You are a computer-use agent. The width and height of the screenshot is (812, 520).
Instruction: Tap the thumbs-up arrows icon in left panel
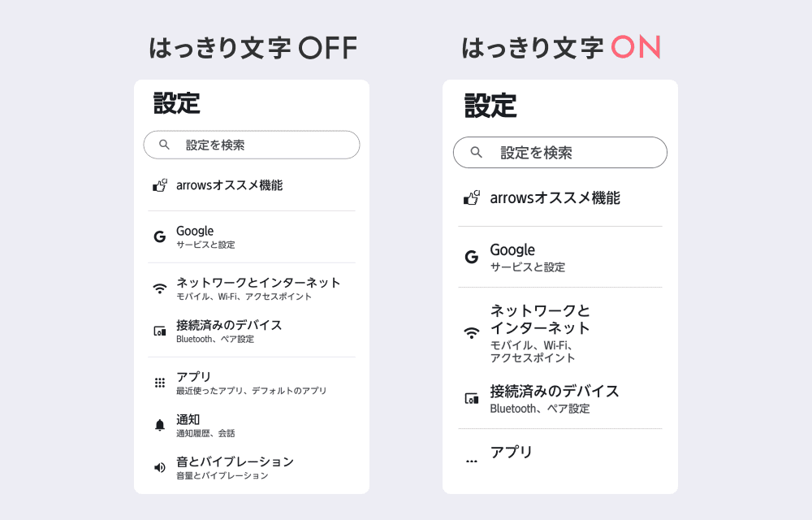(159, 185)
